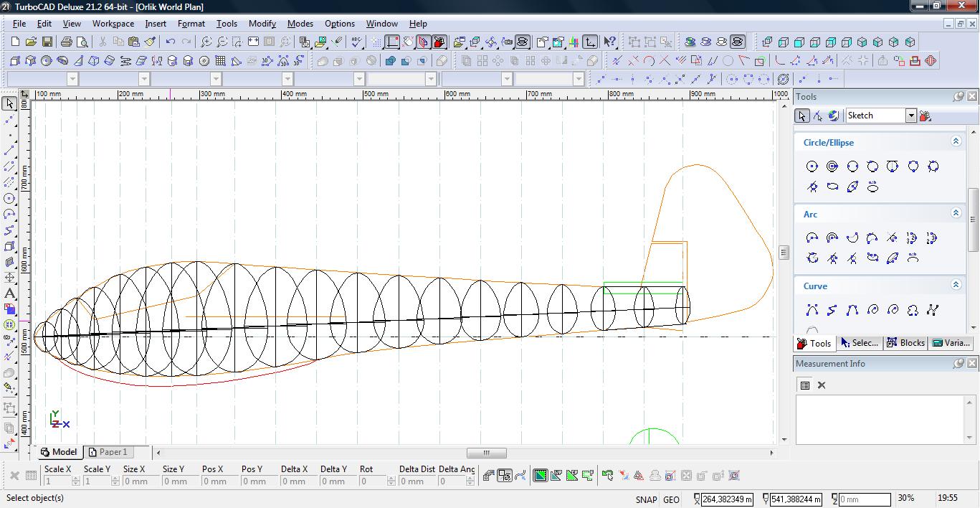Toggle the grid display button
Viewport: 980px width, 508px height.
click(376, 42)
